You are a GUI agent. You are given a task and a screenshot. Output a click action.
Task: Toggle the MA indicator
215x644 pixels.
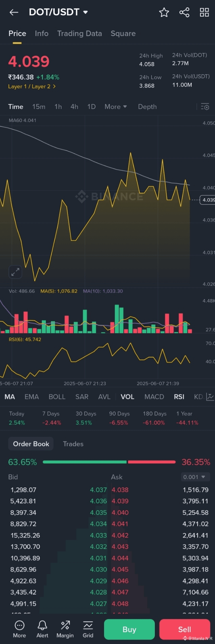tap(10, 397)
